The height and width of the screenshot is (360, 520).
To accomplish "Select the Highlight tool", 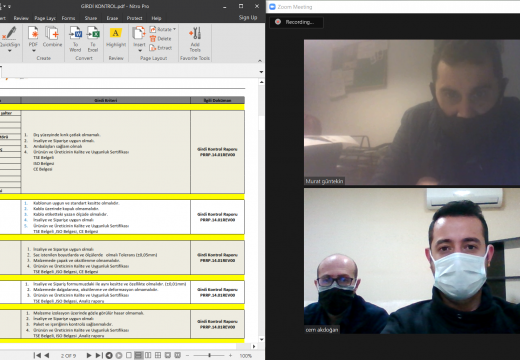I will pos(116,33).
